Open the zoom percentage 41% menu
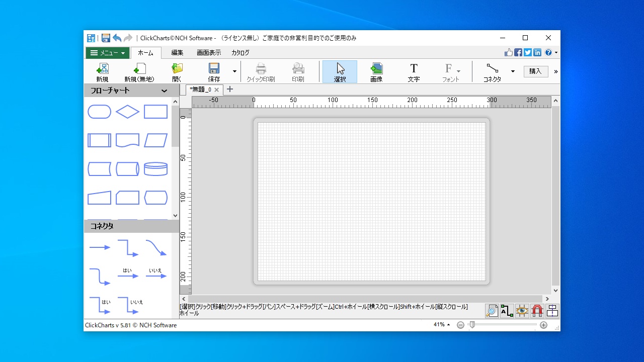The width and height of the screenshot is (644, 362). click(441, 325)
